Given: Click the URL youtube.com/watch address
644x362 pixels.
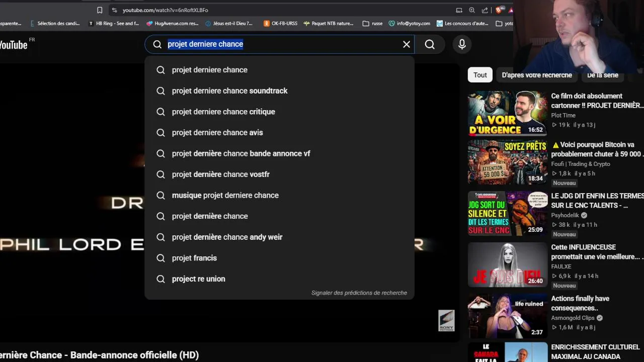Looking at the screenshot, I should (165, 10).
